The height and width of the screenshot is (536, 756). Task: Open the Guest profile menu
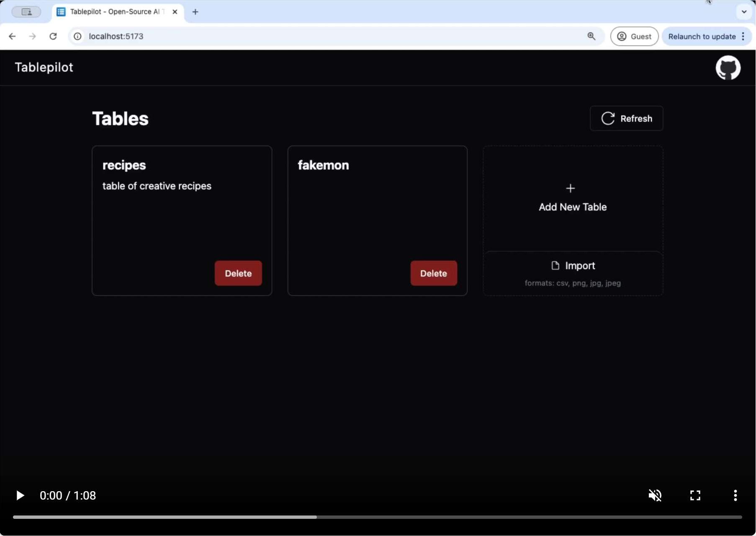634,36
